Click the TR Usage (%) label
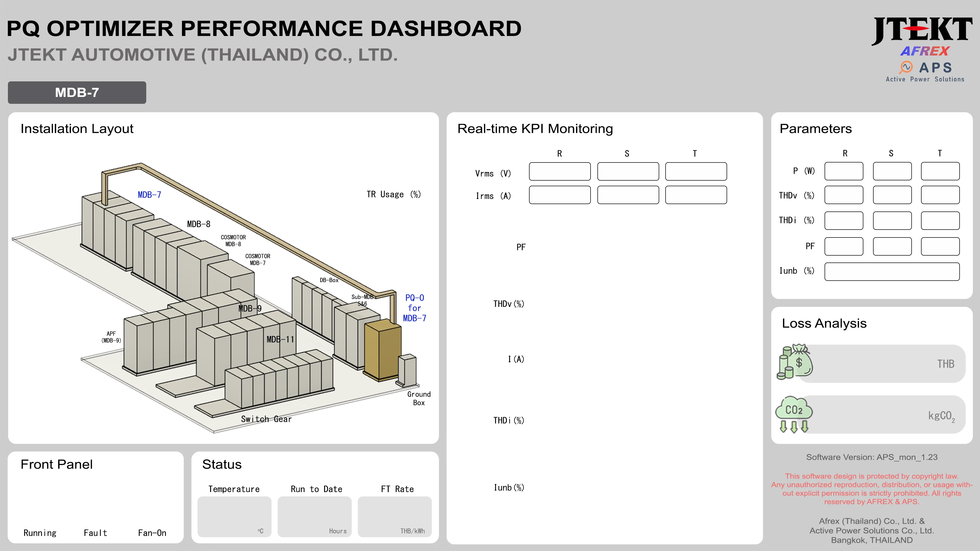Viewport: 980px width, 551px height. point(394,194)
